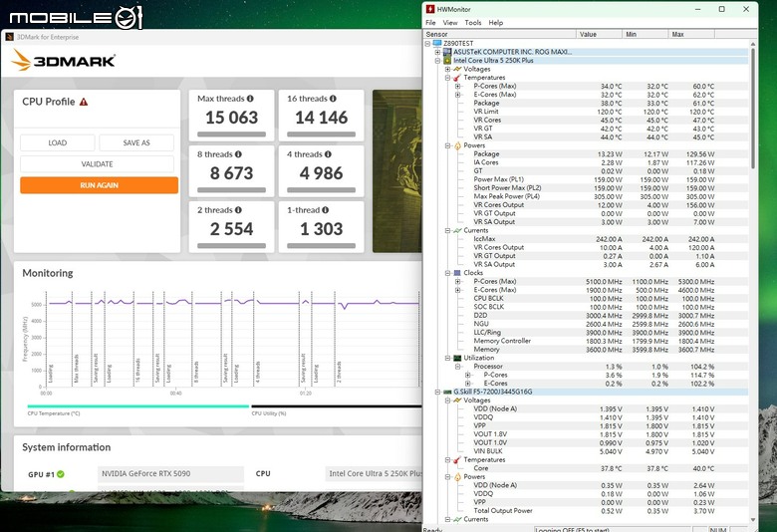Click the CPU Profile warning triangle icon
The image size is (777, 532).
84,102
